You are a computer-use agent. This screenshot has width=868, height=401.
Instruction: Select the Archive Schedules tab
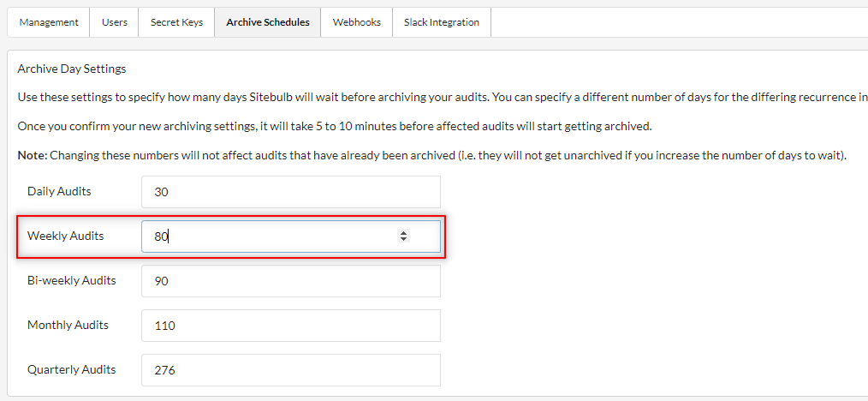tap(268, 23)
